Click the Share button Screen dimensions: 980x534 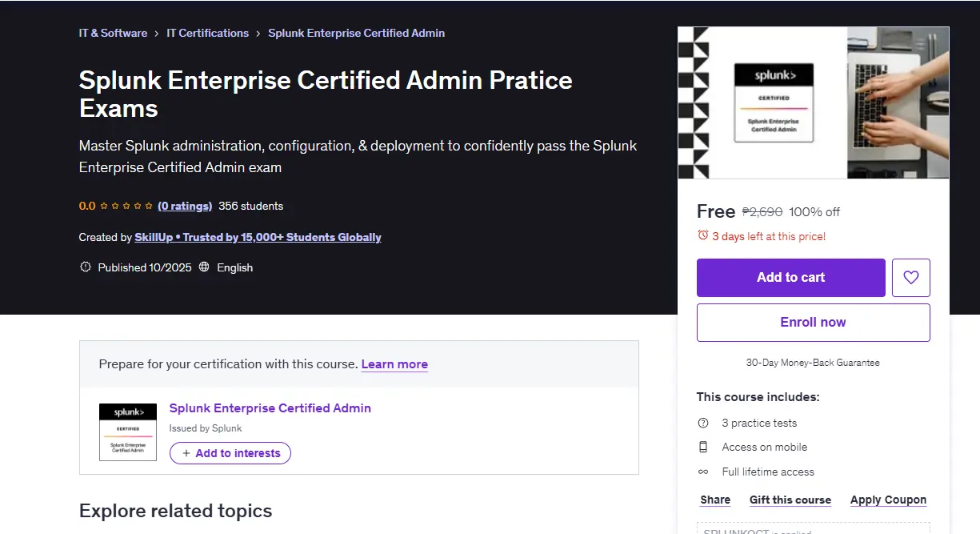tap(715, 500)
